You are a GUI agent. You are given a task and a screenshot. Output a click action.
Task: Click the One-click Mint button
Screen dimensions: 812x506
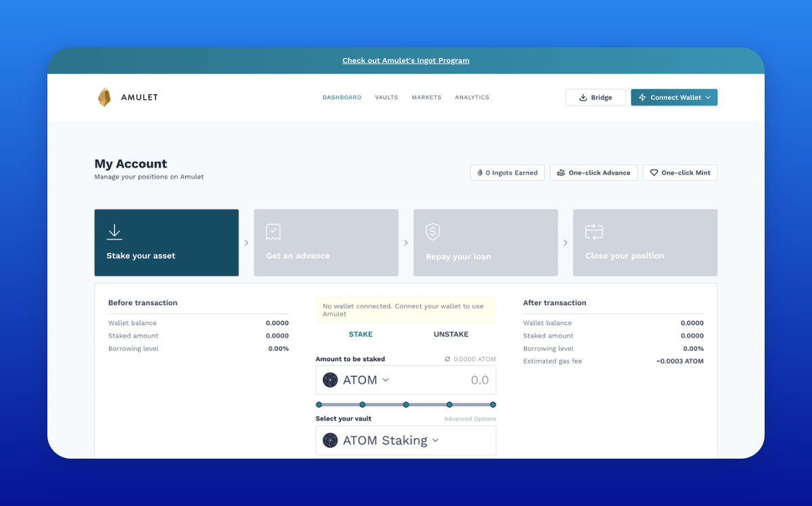(680, 172)
